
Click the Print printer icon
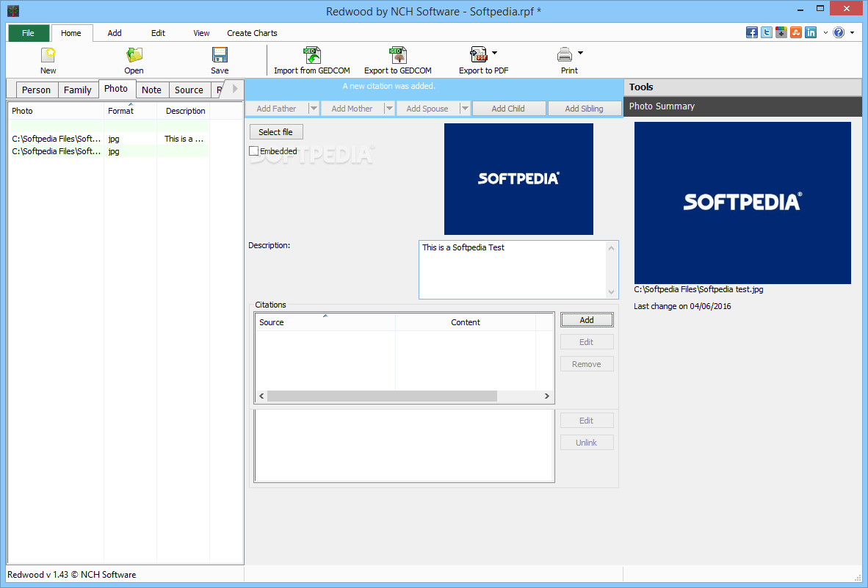(565, 55)
